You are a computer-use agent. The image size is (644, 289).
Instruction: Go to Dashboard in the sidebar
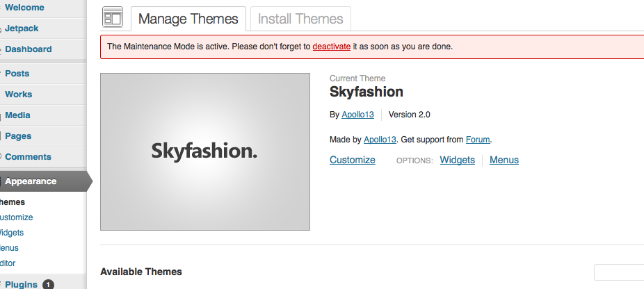[29, 49]
